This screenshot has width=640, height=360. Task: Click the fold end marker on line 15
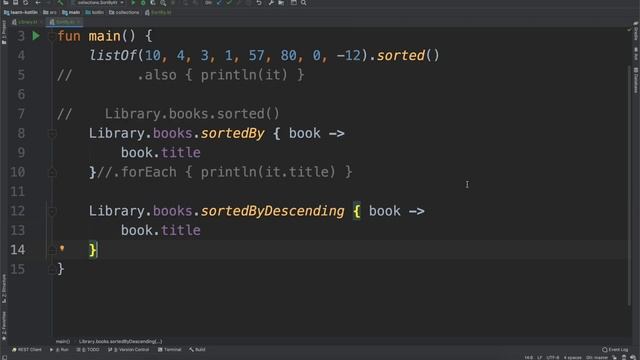coord(52,269)
